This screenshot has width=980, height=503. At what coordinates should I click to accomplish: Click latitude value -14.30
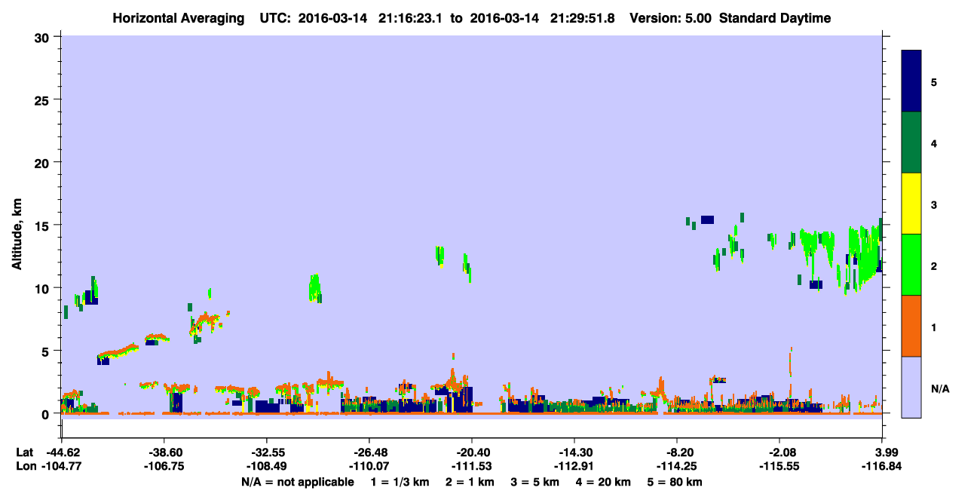[574, 452]
